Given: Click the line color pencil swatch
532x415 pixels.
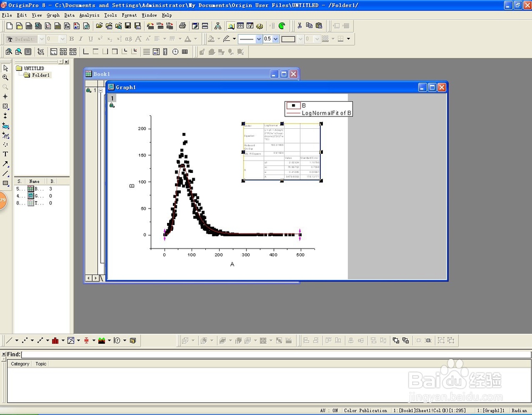Looking at the screenshot, I should pos(227,39).
